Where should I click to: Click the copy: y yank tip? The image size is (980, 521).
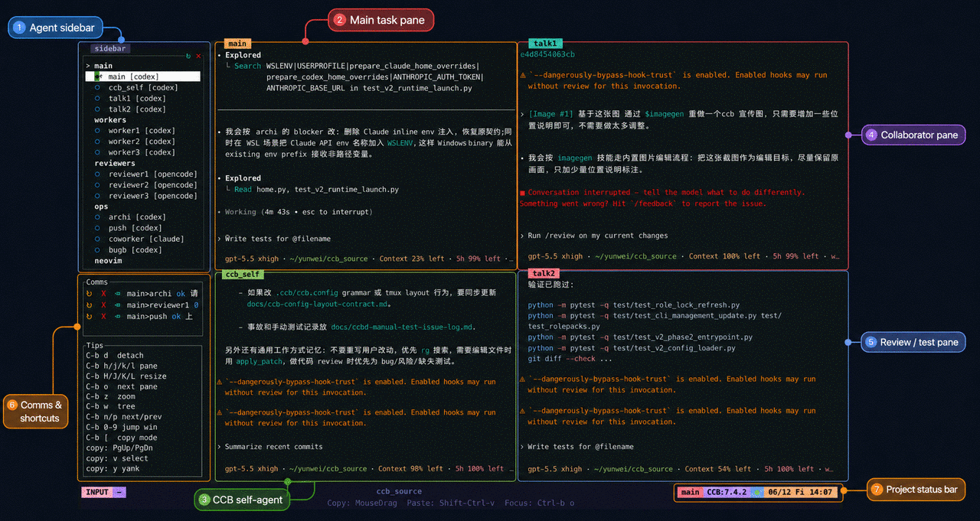click(113, 469)
